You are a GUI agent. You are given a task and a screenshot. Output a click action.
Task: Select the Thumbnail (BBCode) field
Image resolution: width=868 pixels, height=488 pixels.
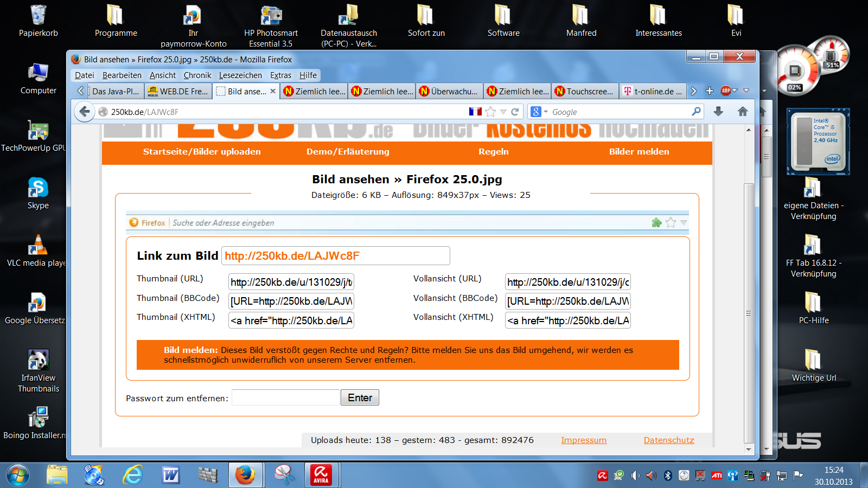291,301
